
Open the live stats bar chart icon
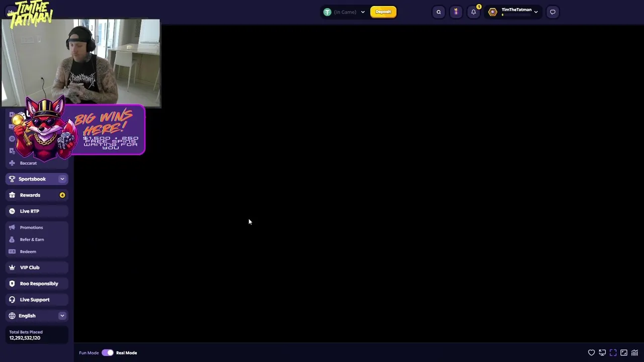click(635, 353)
